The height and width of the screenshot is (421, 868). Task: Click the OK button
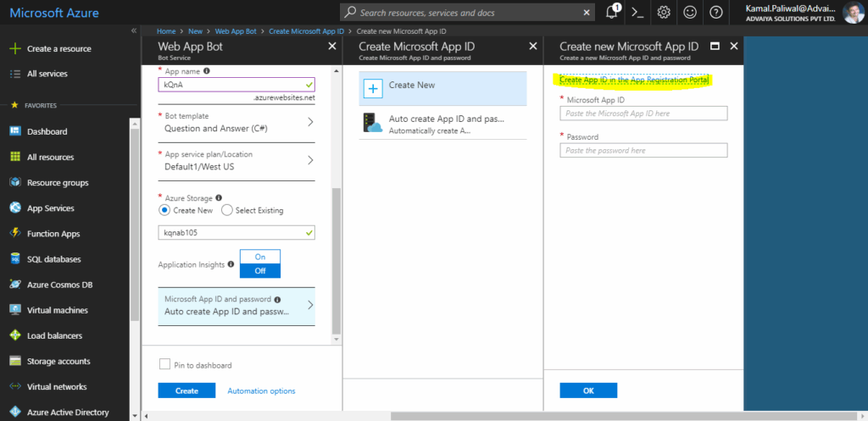[588, 391]
